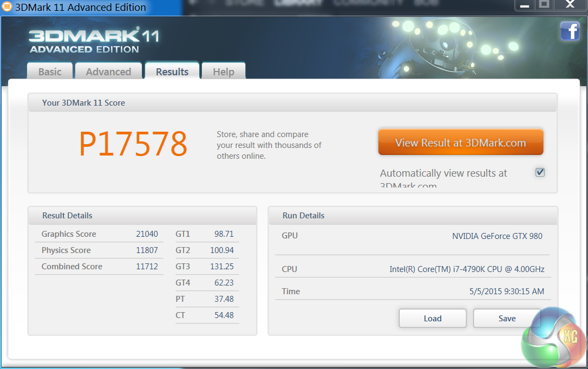588x369 pixels.
Task: Click the Physics Score label
Action: [x=66, y=250]
